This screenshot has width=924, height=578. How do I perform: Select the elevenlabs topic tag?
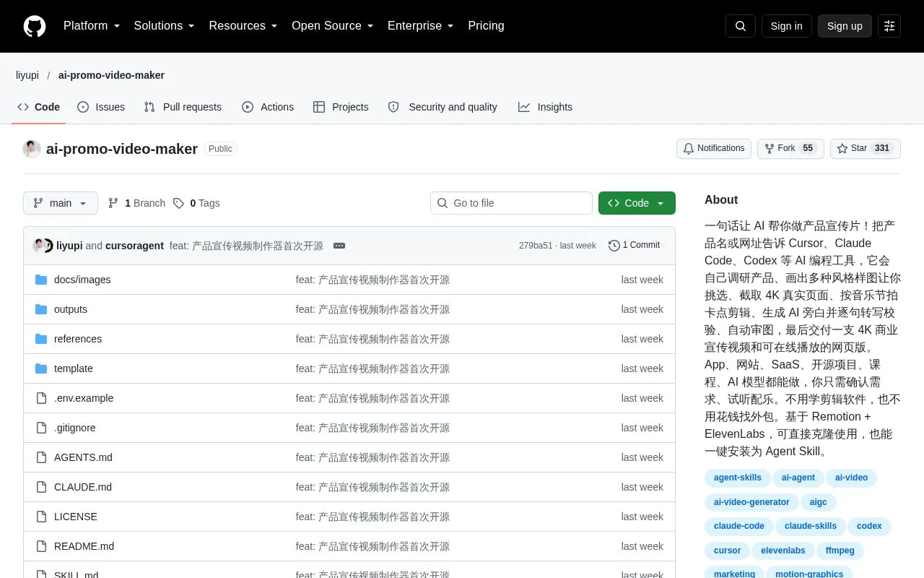pyautogui.click(x=783, y=551)
